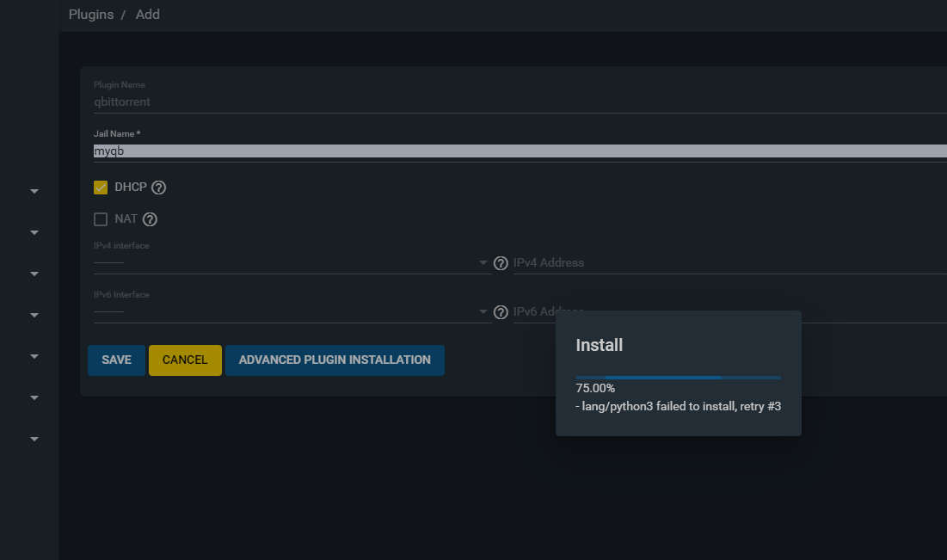947x560 pixels.
Task: Enable the NAT checkbox
Action: click(101, 219)
